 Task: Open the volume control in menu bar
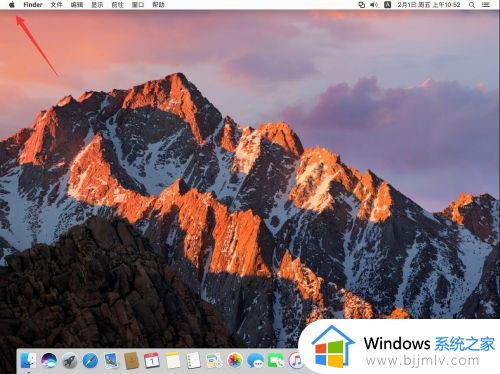[374, 5]
